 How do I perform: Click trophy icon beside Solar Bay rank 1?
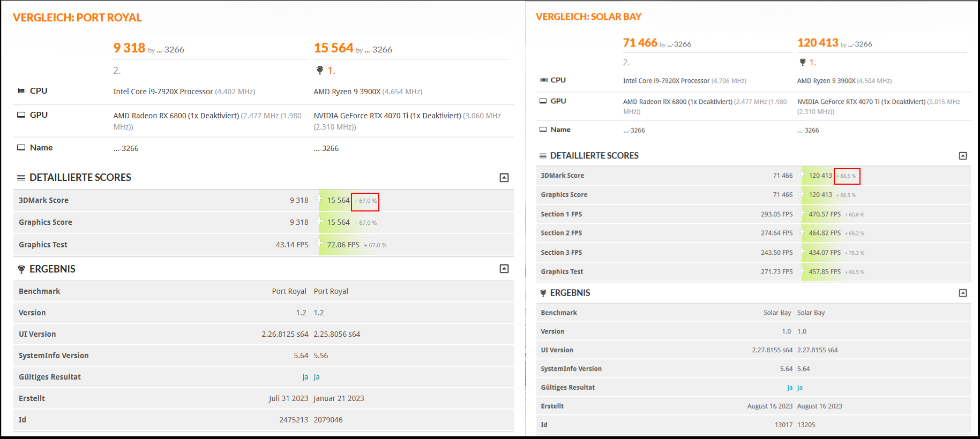pos(803,62)
